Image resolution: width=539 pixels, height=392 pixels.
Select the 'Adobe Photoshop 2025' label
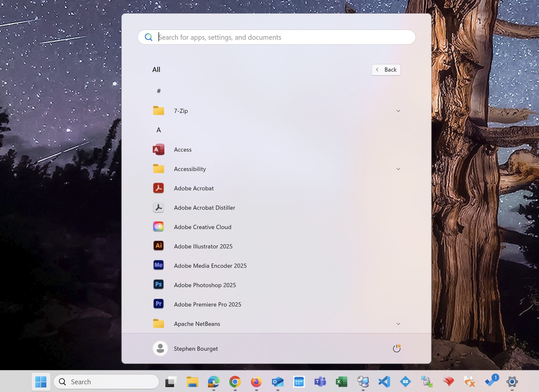(x=205, y=285)
